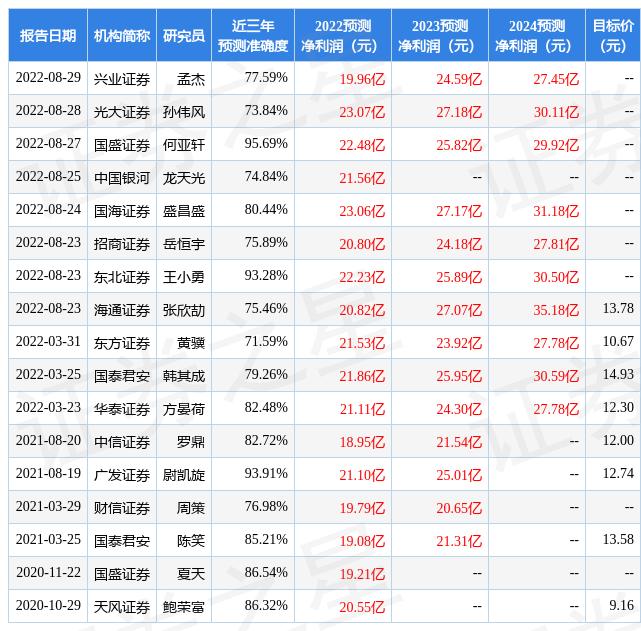Screen dimensions: 641x631
Task: Select the date 2022-03-25
Action: point(48,375)
